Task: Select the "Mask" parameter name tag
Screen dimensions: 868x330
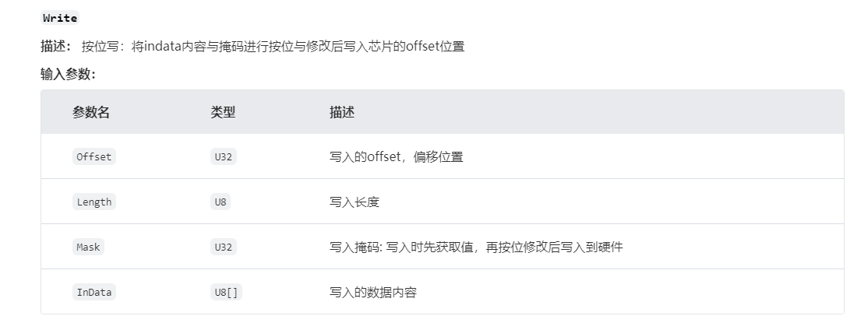Action: (x=88, y=247)
